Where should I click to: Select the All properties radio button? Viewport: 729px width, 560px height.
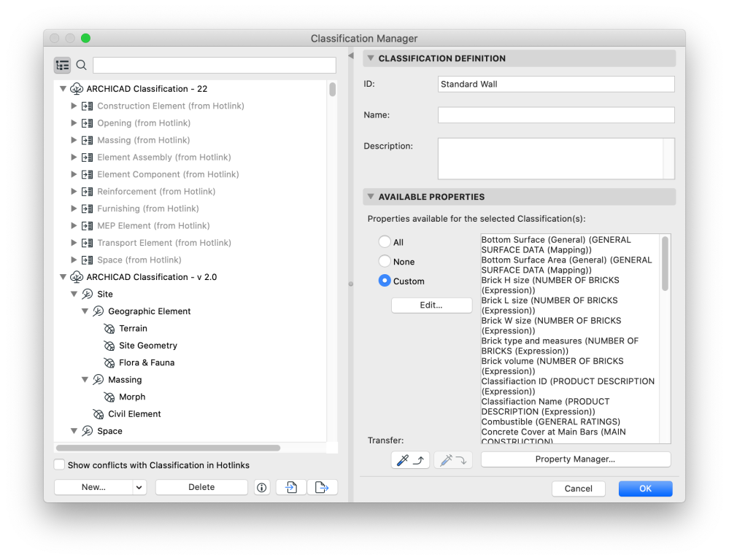(385, 241)
